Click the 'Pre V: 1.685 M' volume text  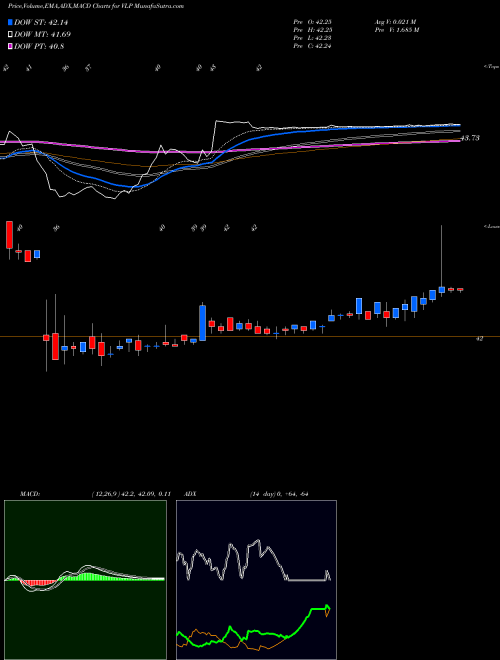396,30
